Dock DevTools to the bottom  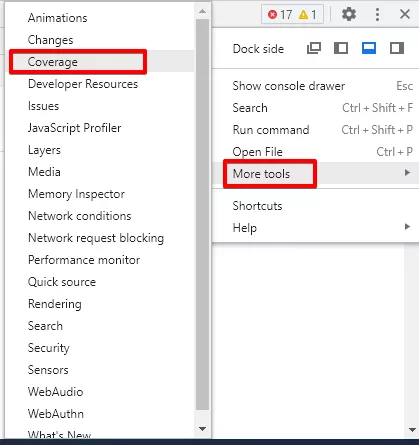click(x=369, y=48)
